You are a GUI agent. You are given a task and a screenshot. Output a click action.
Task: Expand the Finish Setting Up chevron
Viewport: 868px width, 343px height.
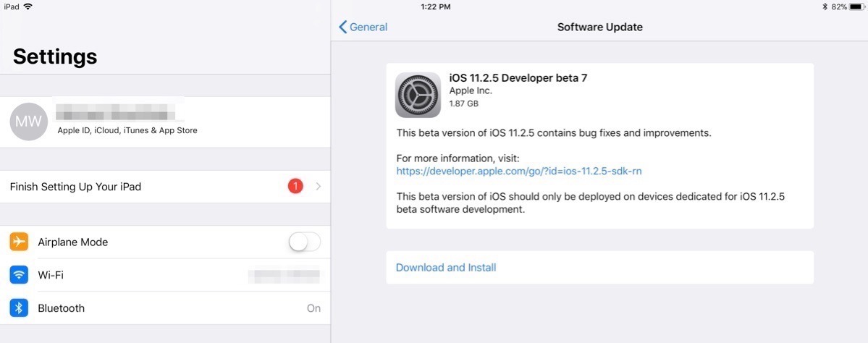click(x=319, y=187)
